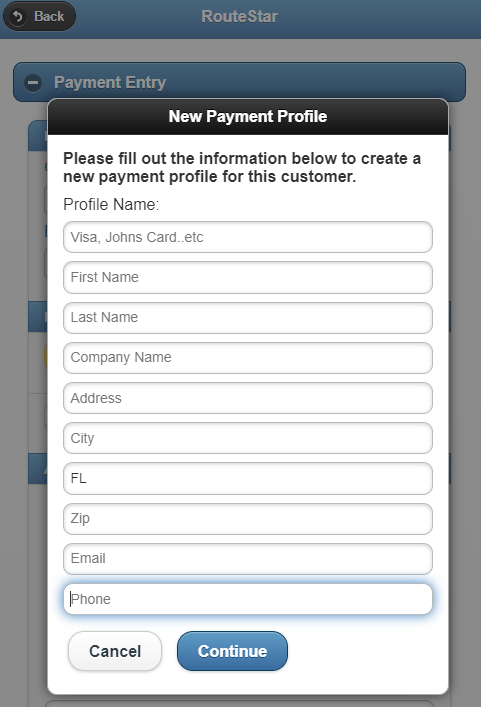
Task: Click the Payment Entry header bar
Action: [x=239, y=82]
